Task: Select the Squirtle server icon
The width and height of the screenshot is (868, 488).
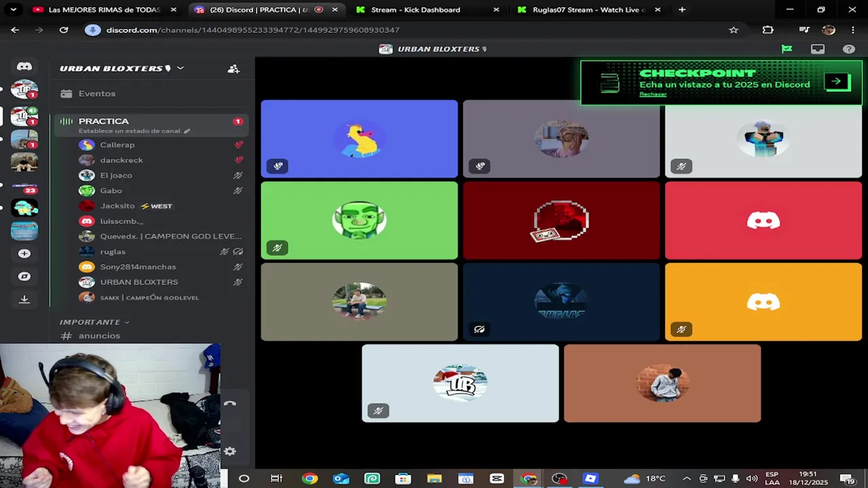Action: click(x=24, y=207)
